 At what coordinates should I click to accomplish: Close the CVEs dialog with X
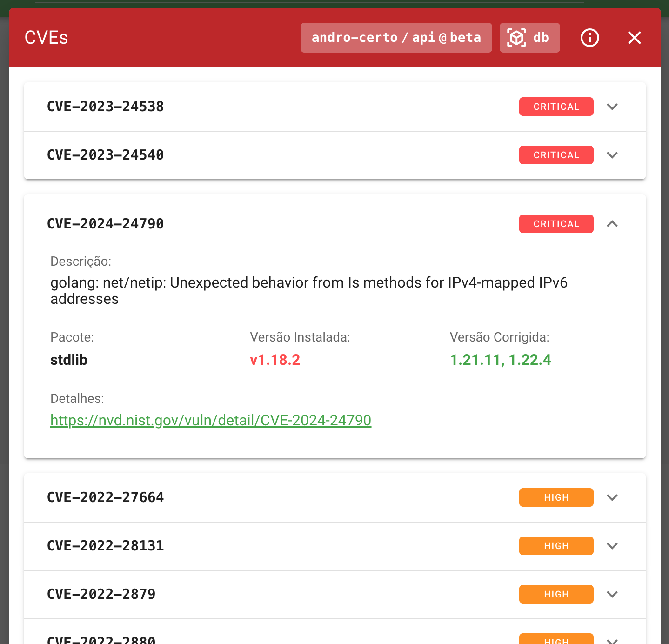(635, 38)
